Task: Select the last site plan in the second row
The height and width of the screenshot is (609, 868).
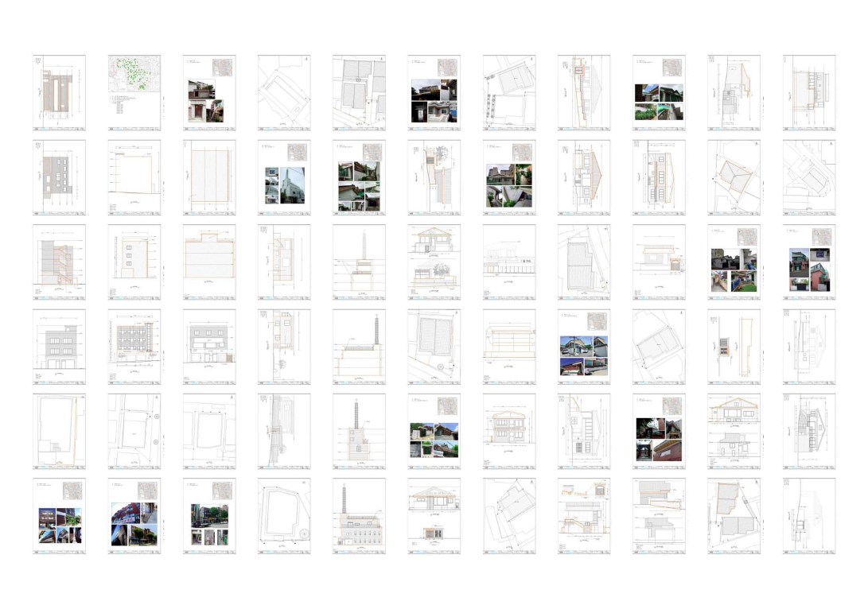Action: 809,177
